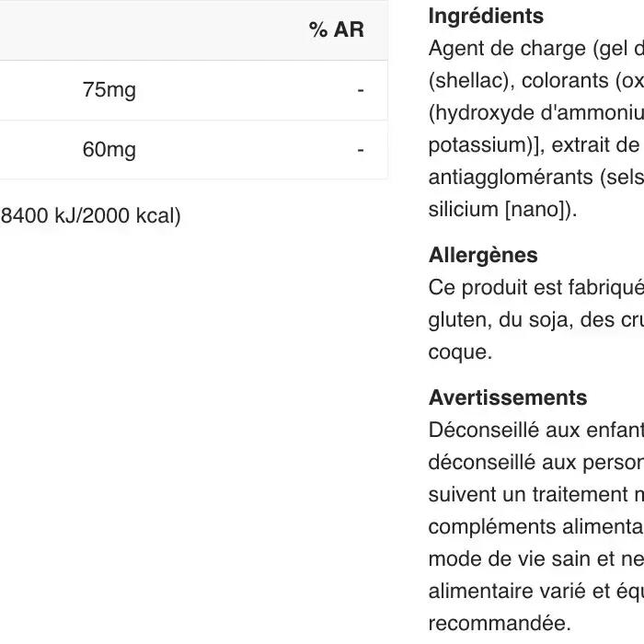Image resolution: width=644 pixels, height=644 pixels.
Task: Select the 75mg value cell
Action: [109, 89]
